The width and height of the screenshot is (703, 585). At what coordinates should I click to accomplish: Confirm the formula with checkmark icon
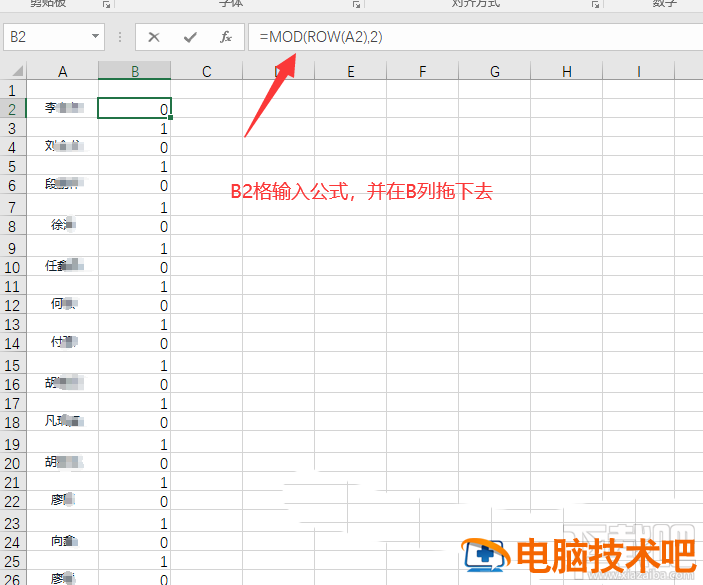click(190, 37)
